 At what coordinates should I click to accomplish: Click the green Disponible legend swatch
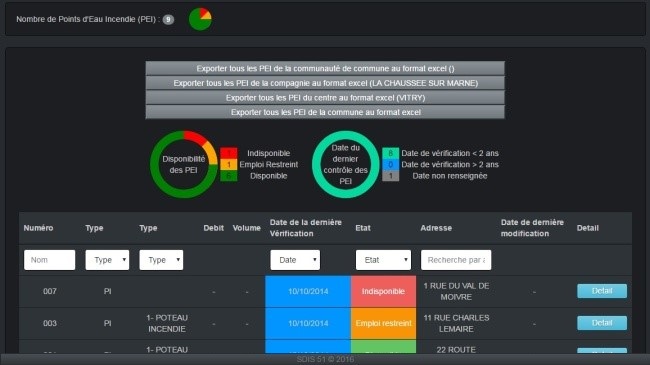coord(228,176)
